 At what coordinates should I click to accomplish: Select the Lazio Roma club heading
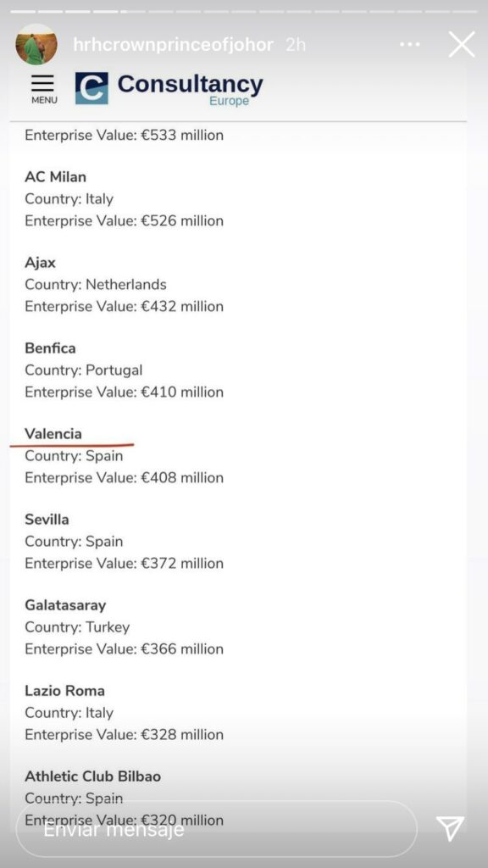[x=64, y=690]
